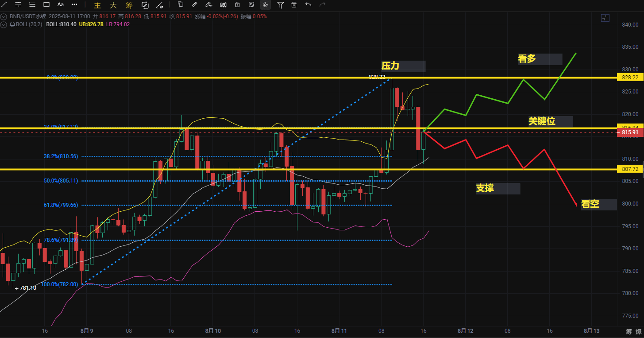Select the parallel channel lines tool

click(x=32, y=5)
